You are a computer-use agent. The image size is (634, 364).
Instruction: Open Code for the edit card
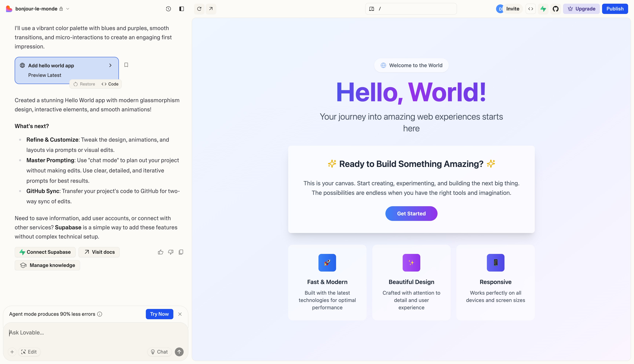(110, 84)
